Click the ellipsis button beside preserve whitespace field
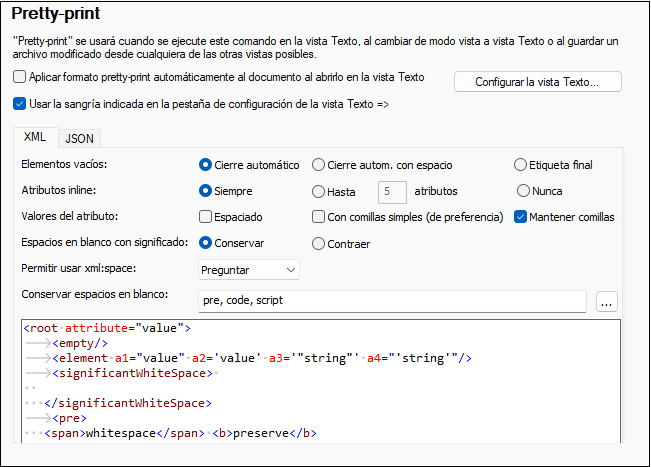The width and height of the screenshot is (651, 467). (607, 301)
